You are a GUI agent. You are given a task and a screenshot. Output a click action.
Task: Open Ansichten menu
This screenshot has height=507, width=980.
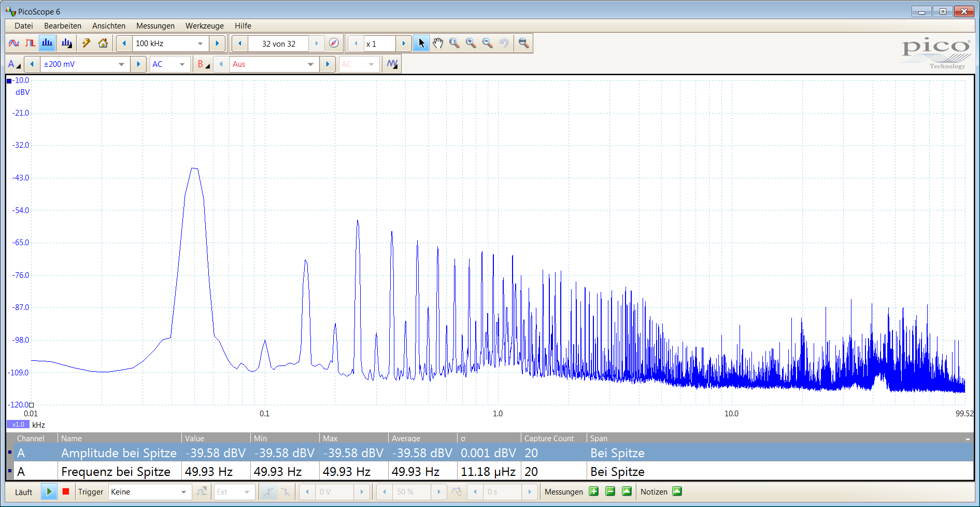point(109,25)
